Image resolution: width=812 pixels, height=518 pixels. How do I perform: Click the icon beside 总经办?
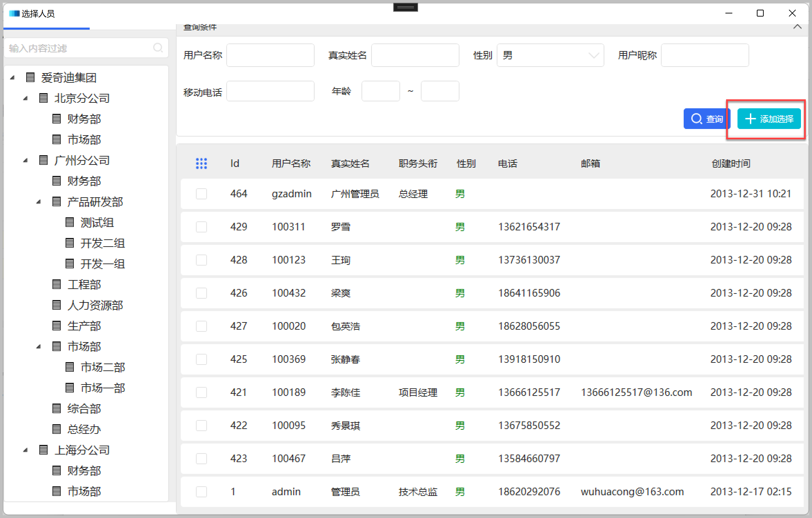pyautogui.click(x=57, y=429)
